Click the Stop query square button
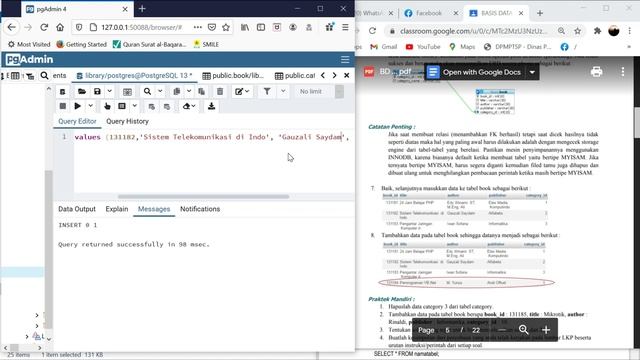Screen dimensions: 640x360 pos(62,106)
